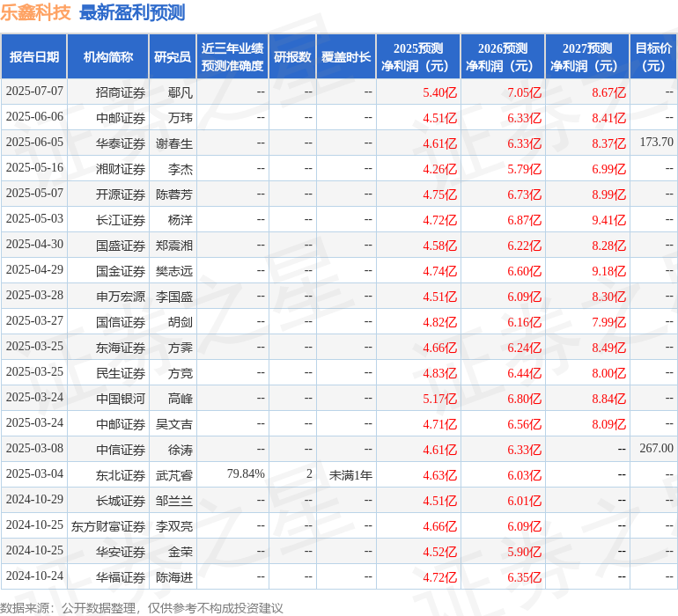This screenshot has width=678, height=616.
Task: Click the 最新盈利预测 heading text
Action: 132,12
